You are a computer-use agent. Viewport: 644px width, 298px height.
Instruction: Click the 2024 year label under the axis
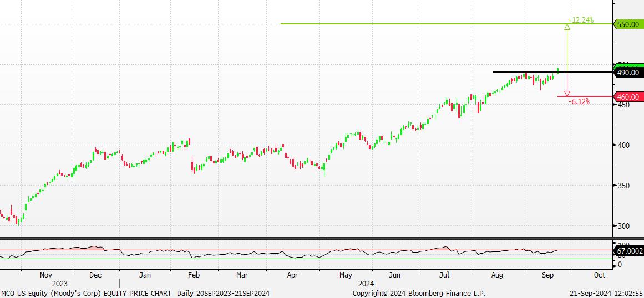366,284
